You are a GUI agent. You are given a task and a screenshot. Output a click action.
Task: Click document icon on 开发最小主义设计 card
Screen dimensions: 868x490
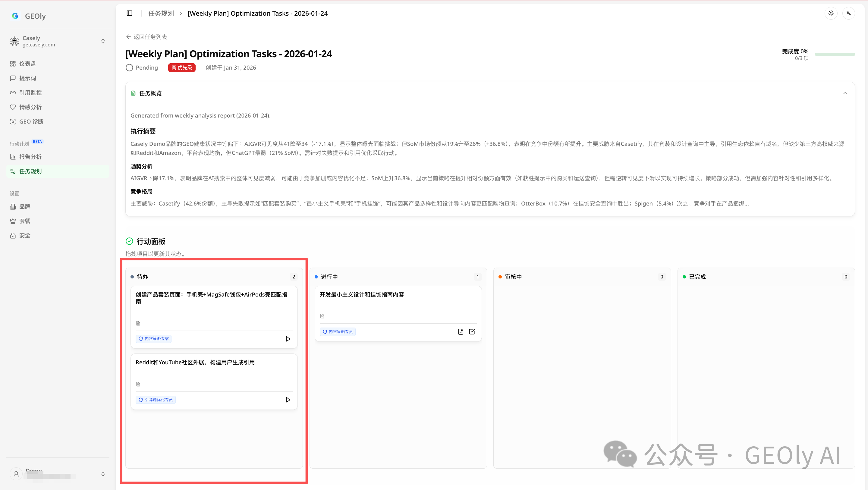coord(322,316)
